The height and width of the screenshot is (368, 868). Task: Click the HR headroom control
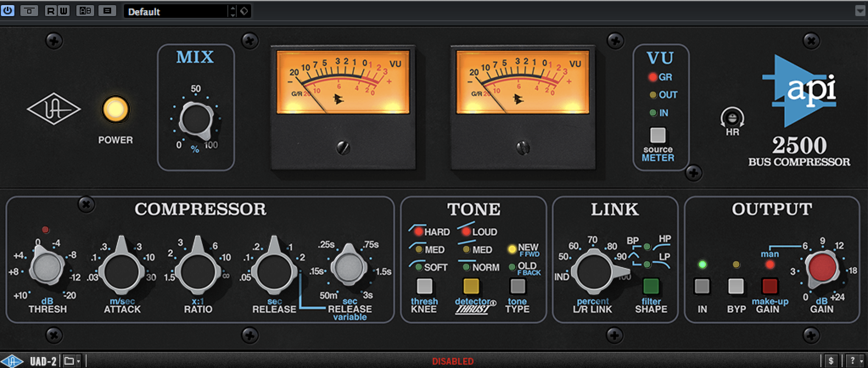tap(732, 117)
